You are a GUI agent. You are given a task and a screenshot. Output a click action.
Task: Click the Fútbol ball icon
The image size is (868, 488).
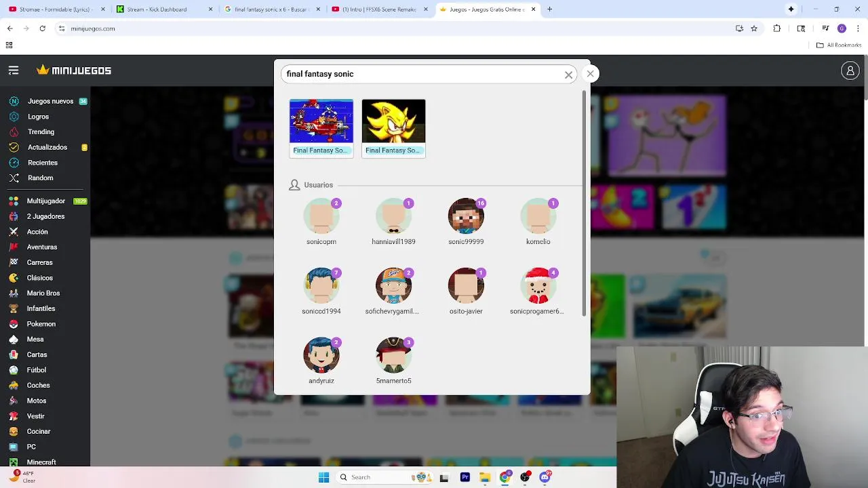(14, 370)
